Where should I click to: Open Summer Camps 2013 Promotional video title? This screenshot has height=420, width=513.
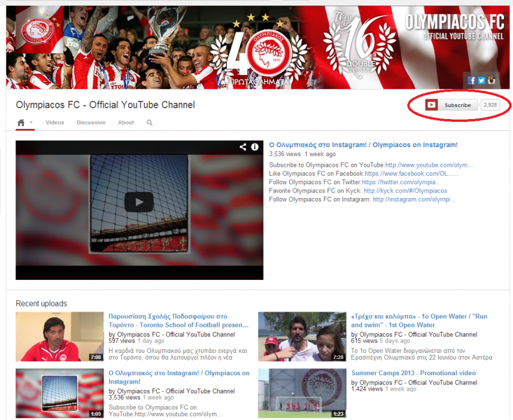(x=413, y=374)
